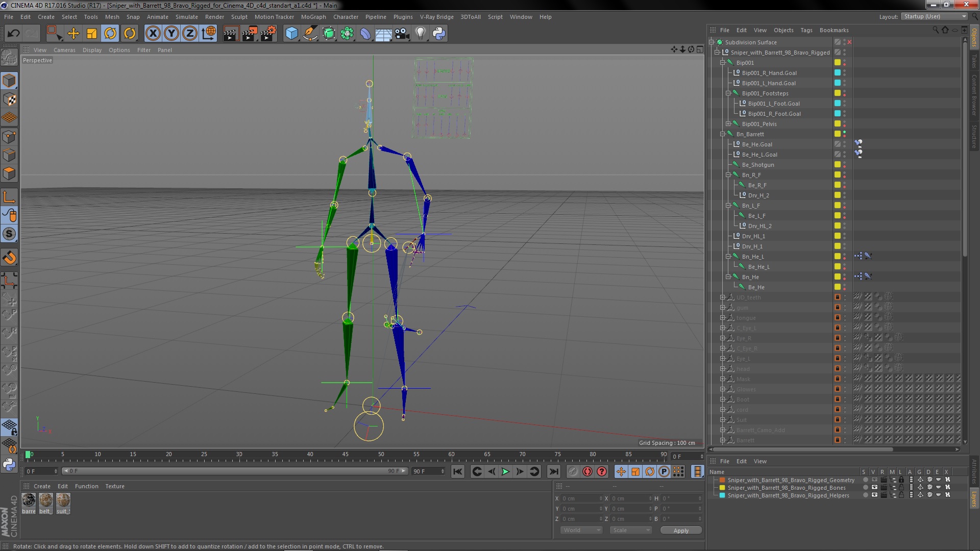Open Material Manager Texture menu

115,486
